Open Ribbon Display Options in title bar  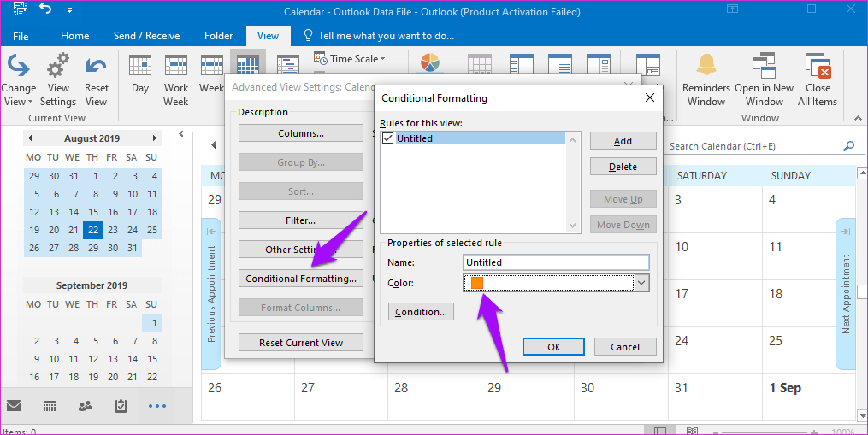[x=732, y=9]
